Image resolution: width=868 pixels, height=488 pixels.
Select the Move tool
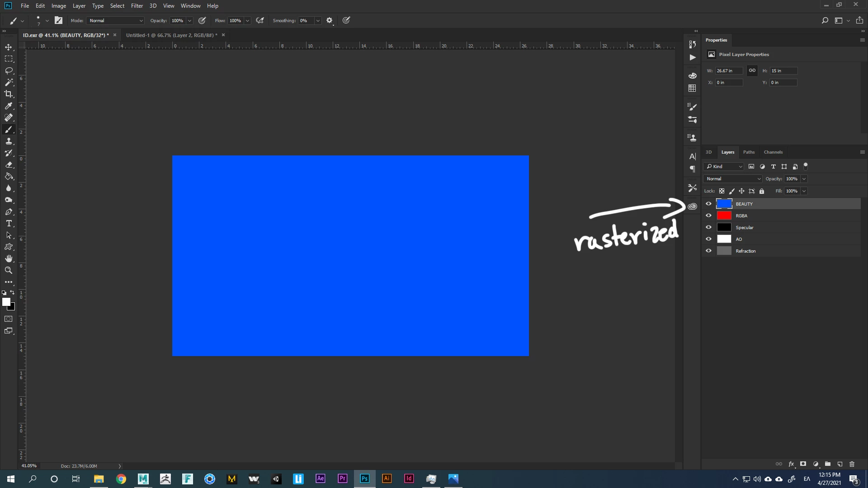pos(9,47)
